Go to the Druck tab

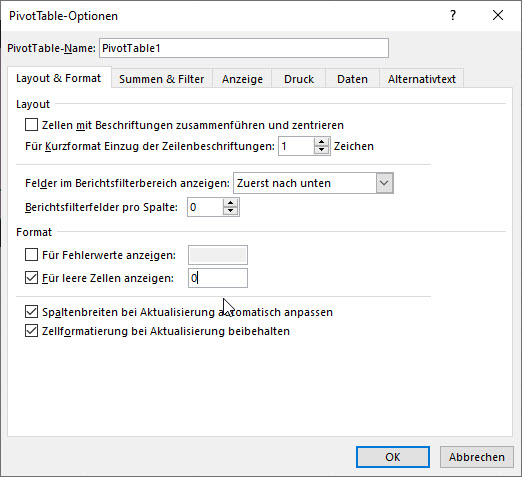pos(299,79)
